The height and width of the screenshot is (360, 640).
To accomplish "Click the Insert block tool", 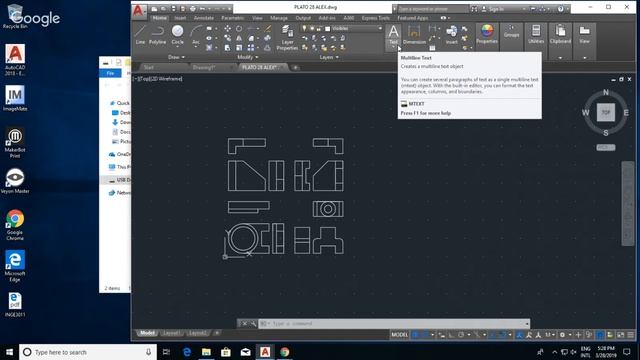I will click(451, 35).
